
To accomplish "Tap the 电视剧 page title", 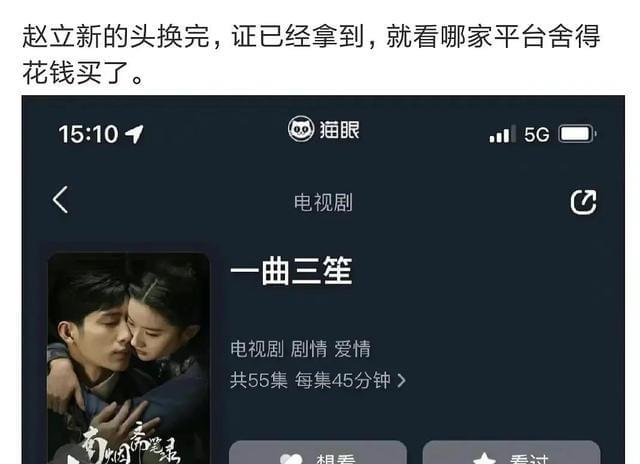I will [x=323, y=202].
